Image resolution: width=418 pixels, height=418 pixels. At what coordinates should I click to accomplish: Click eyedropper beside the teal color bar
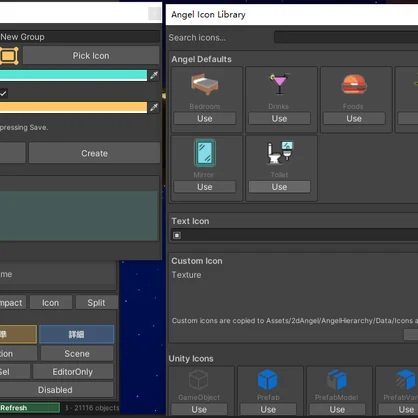point(154,75)
